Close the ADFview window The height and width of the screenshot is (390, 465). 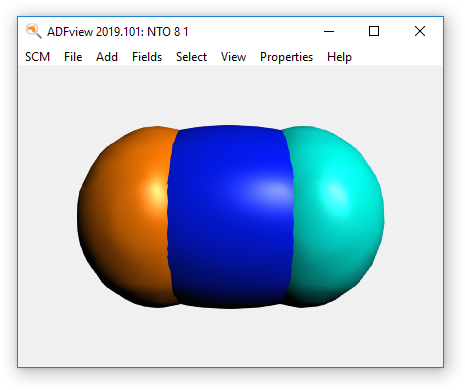pos(420,31)
